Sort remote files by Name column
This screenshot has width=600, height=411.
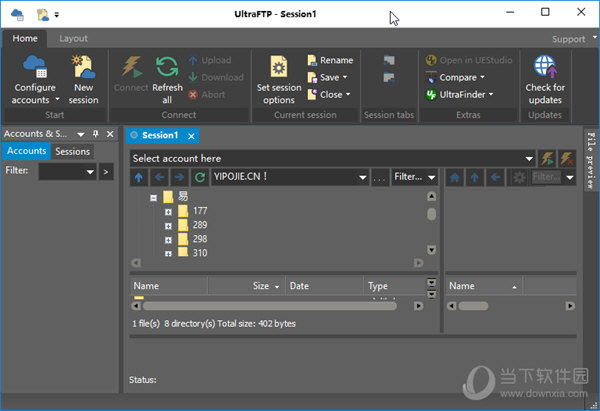tap(484, 286)
